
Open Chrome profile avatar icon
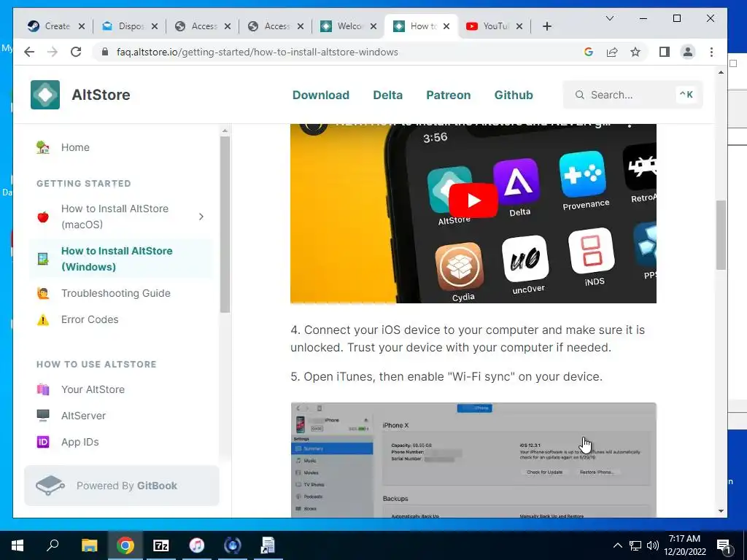point(687,52)
